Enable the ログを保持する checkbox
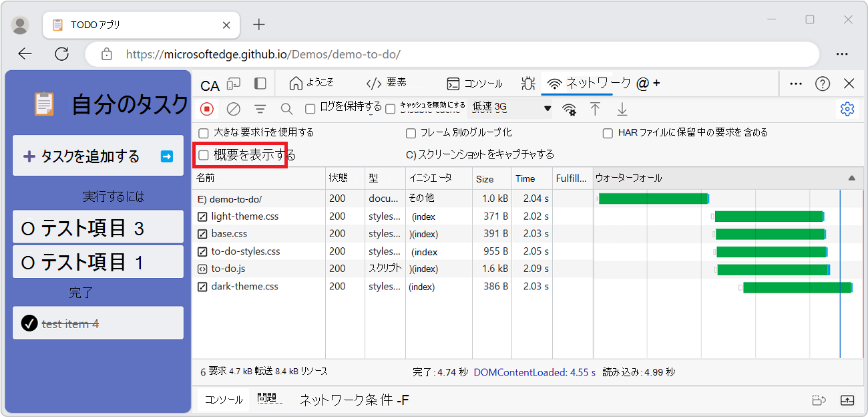The width and height of the screenshot is (868, 417). (311, 108)
